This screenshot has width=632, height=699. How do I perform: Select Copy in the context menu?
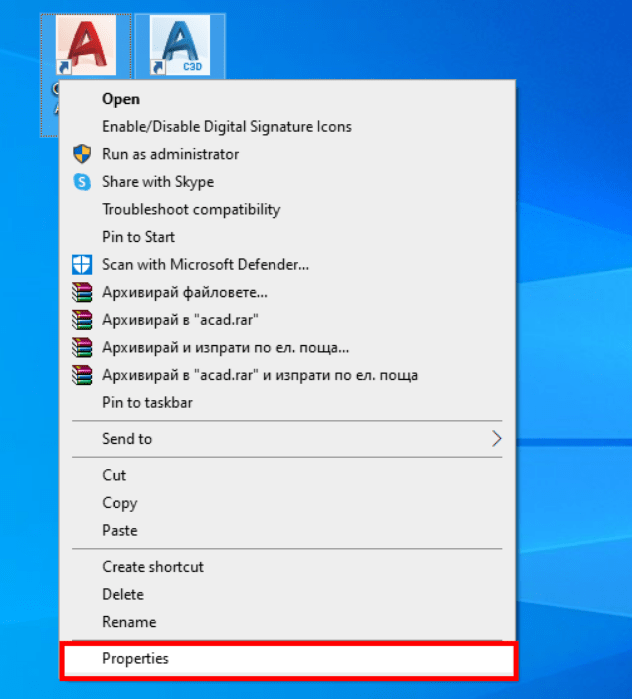287,503
